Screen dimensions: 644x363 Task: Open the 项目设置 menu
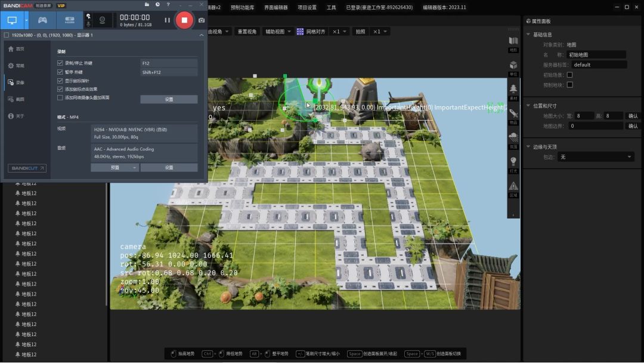pos(307,8)
